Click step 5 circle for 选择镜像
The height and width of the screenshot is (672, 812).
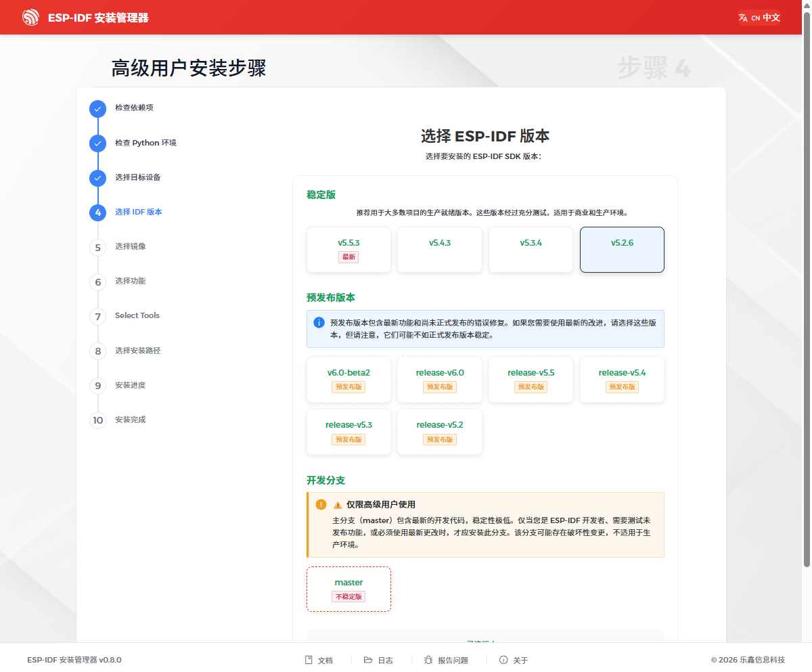[98, 247]
